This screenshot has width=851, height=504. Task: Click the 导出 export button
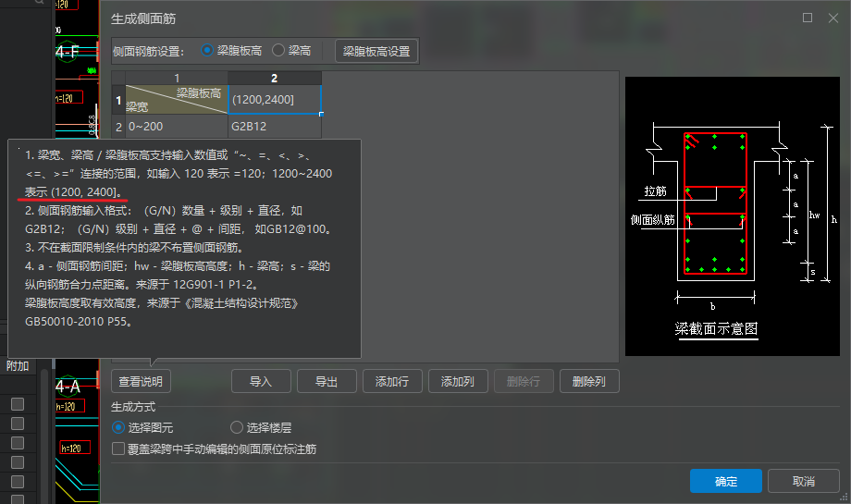tap(327, 381)
